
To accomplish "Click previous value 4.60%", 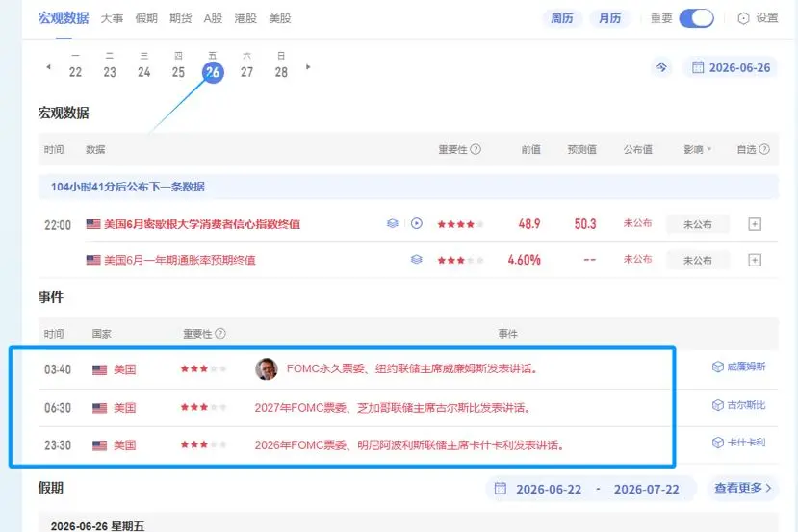I will [x=525, y=260].
